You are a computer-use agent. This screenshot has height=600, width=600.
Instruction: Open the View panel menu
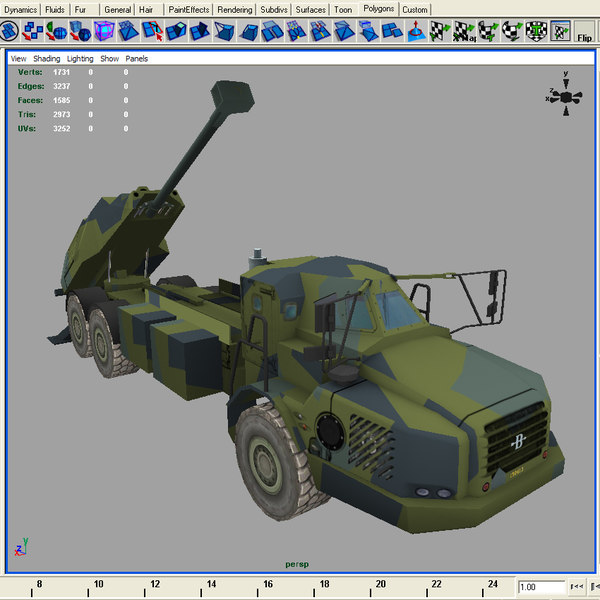pyautogui.click(x=18, y=59)
